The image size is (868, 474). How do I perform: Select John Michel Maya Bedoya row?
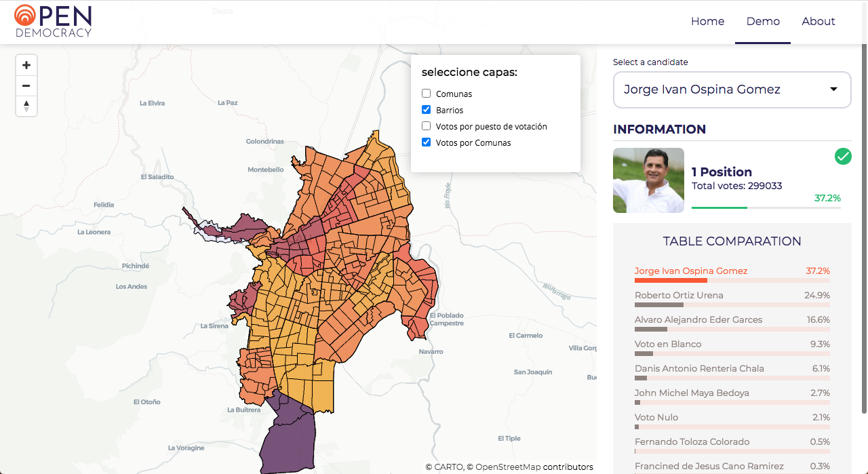[732, 396]
